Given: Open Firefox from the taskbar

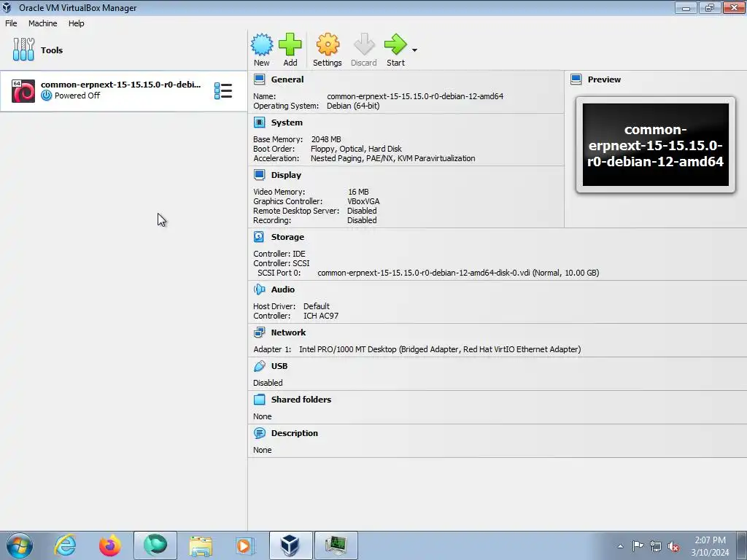Looking at the screenshot, I should click(x=110, y=545).
